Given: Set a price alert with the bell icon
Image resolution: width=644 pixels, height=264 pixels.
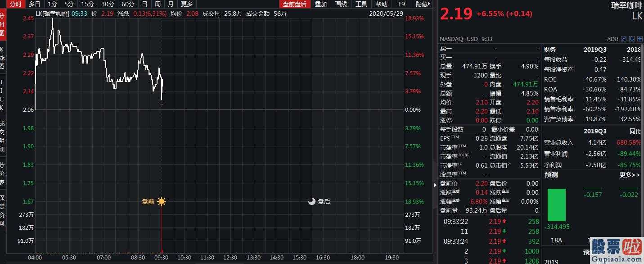Looking at the screenshot, I should click(x=632, y=39).
